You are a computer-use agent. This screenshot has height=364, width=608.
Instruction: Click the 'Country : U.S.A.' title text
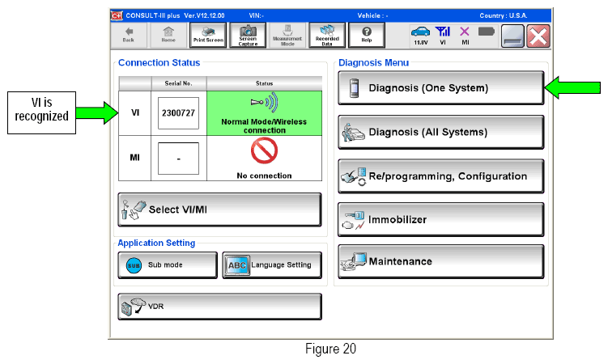(504, 15)
